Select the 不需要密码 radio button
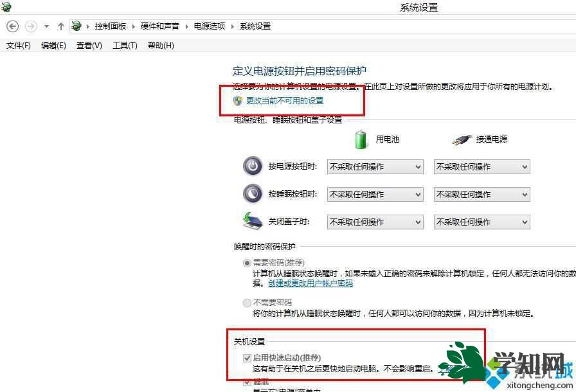This screenshot has height=392, width=576. tap(247, 303)
